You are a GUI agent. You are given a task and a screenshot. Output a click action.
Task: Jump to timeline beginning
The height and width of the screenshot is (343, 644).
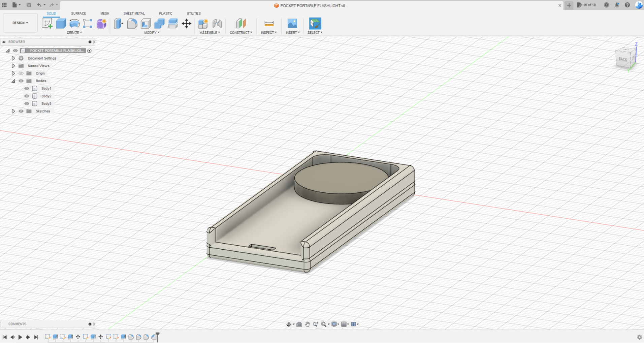(5, 337)
